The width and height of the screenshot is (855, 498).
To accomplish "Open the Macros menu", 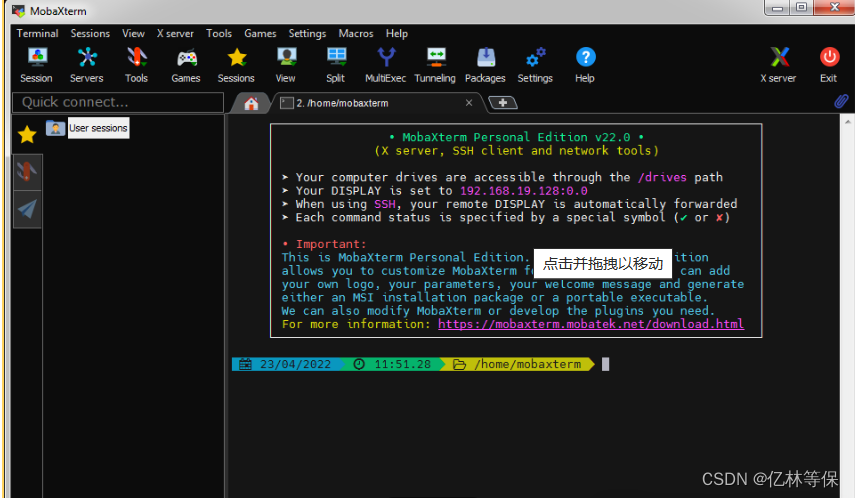I will (x=356, y=33).
